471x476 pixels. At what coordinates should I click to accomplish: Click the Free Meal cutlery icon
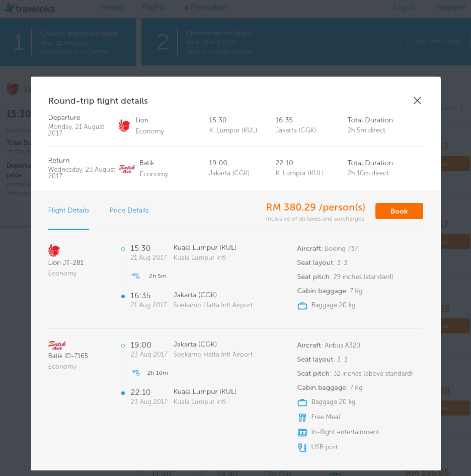click(x=302, y=417)
